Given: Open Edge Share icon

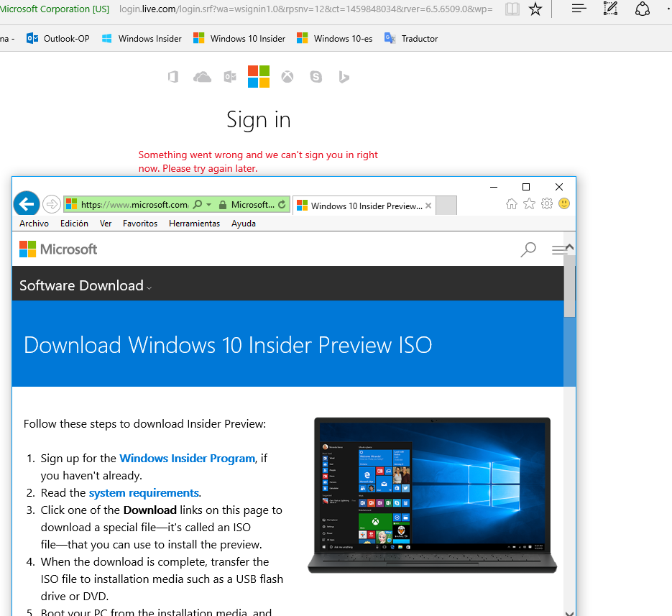Looking at the screenshot, I should [642, 9].
